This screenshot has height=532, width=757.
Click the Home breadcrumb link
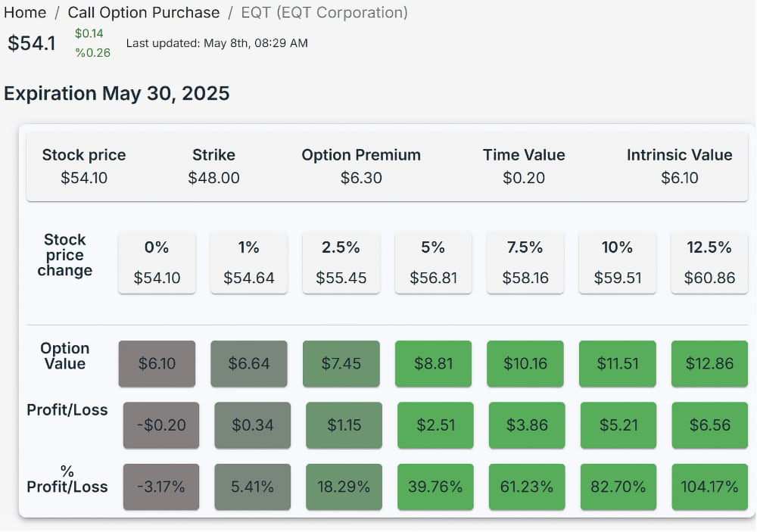[25, 12]
